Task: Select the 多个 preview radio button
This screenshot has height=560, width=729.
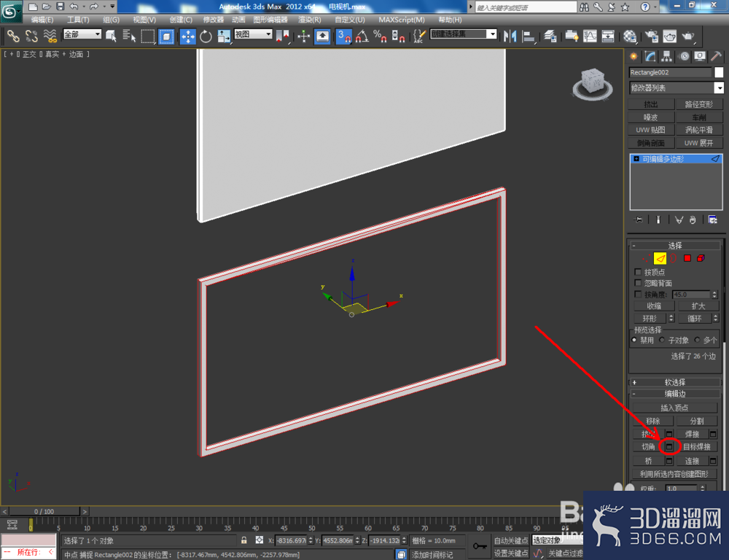Action: tap(697, 340)
